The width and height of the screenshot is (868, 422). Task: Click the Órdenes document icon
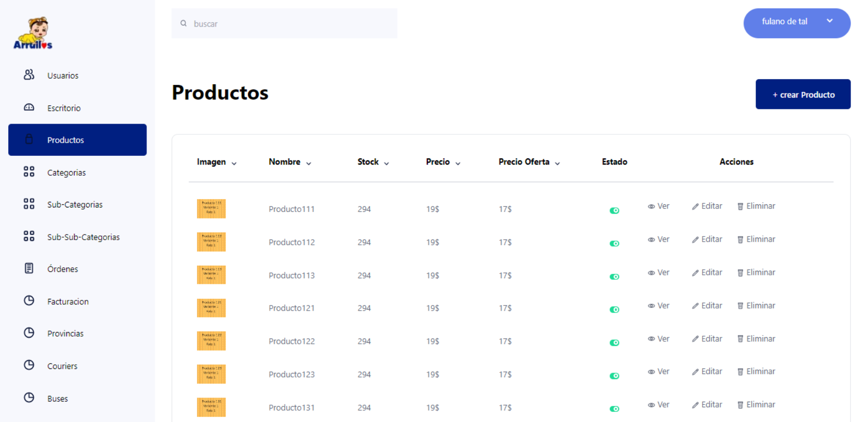pos(29,268)
